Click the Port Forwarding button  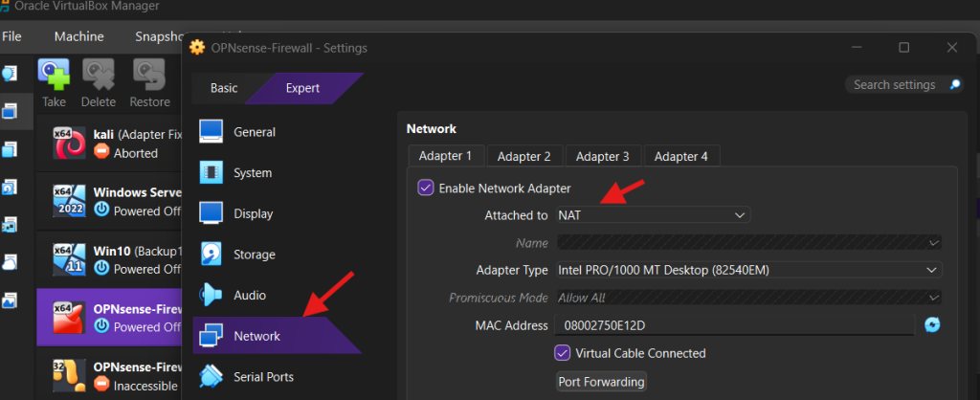(x=601, y=382)
